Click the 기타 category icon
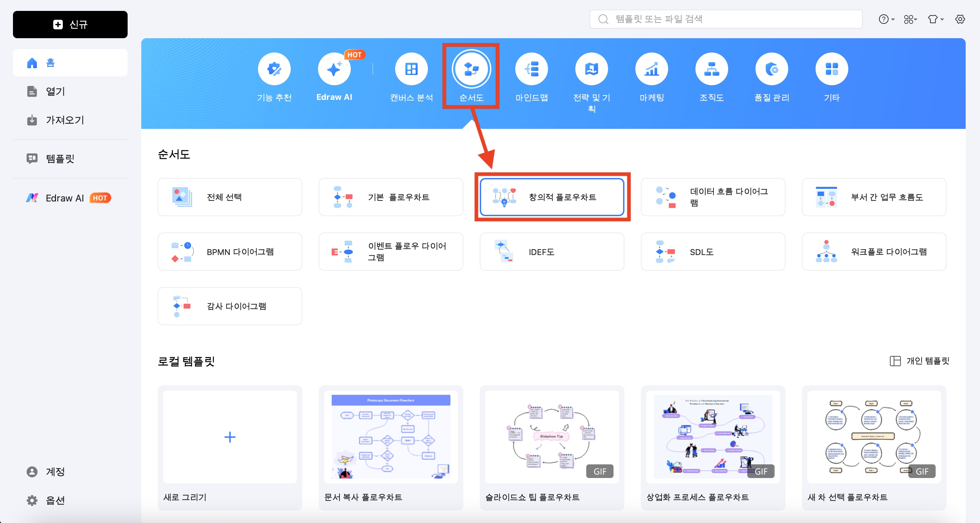Viewport: 980px width, 523px height. point(832,69)
